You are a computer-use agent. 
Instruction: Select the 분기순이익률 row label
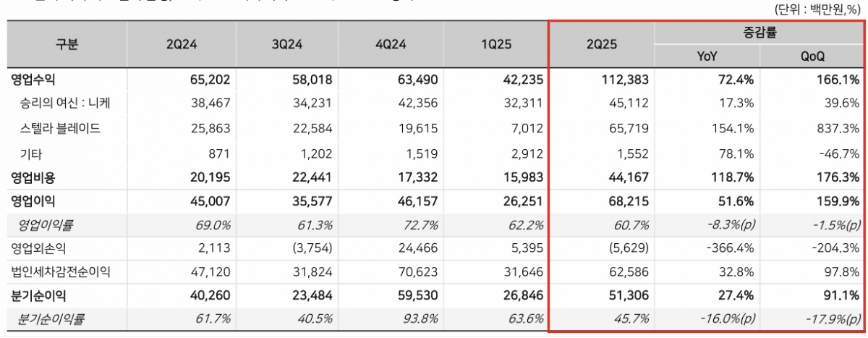point(51,319)
